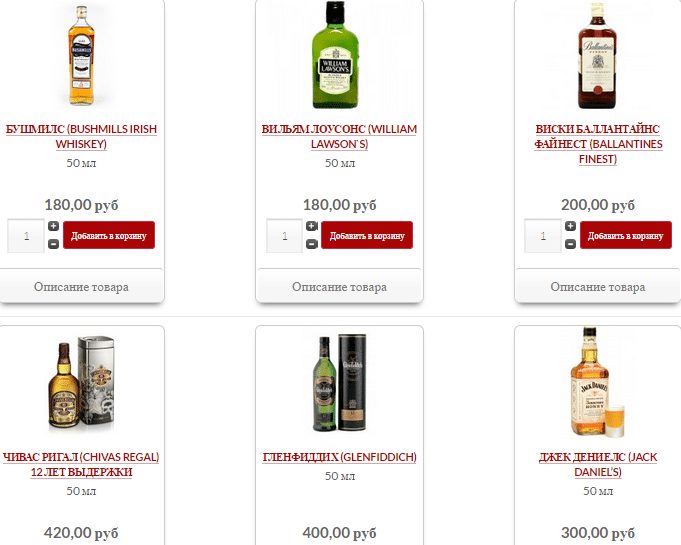Increase Bushmills quantity with plus icon
The height and width of the screenshot is (545, 681).
point(53,226)
